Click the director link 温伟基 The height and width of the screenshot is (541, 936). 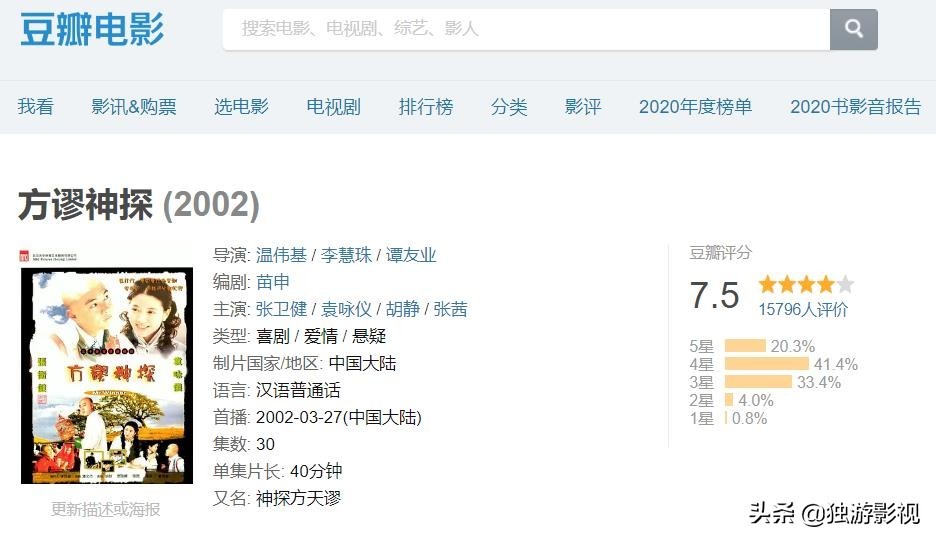click(x=281, y=255)
